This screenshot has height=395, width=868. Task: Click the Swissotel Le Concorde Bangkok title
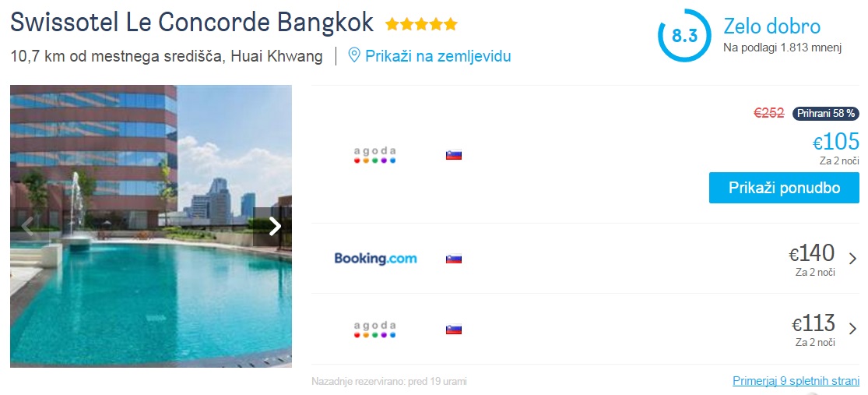point(192,23)
